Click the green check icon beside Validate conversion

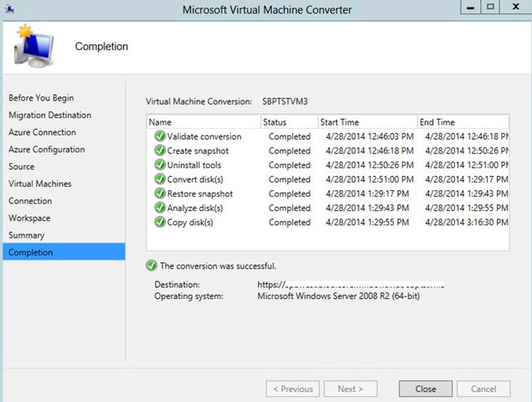coord(159,136)
